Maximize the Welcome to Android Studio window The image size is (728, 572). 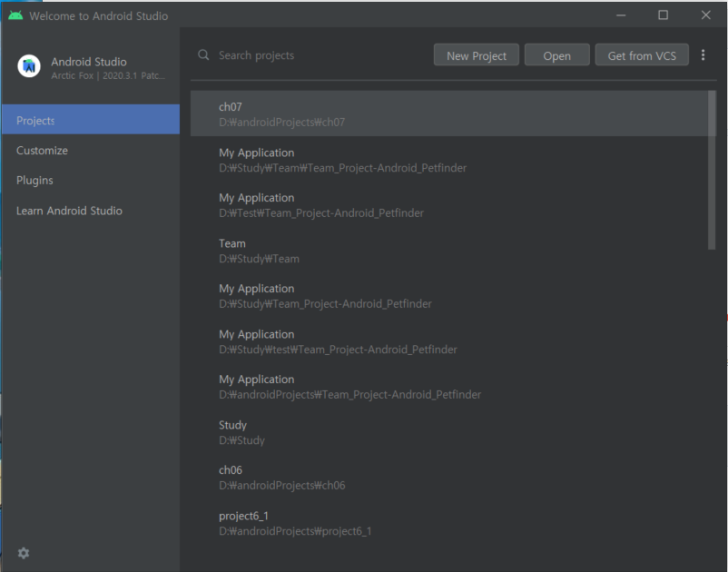663,15
